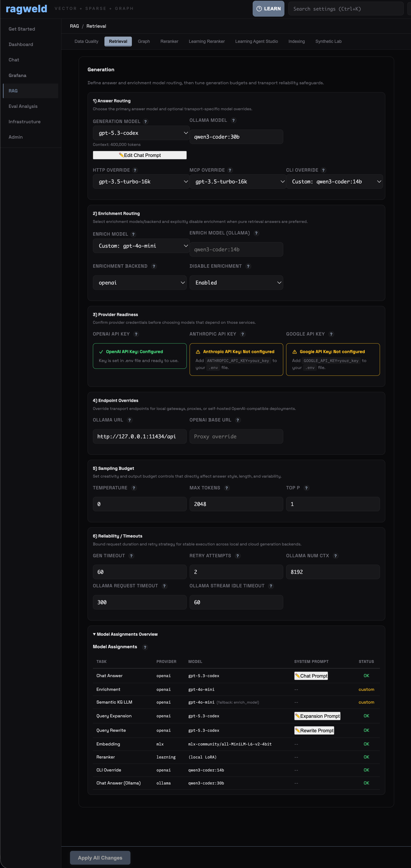Show help for Ollama Stream Idle Timeout
Image resolution: width=411 pixels, height=868 pixels.
tap(271, 586)
